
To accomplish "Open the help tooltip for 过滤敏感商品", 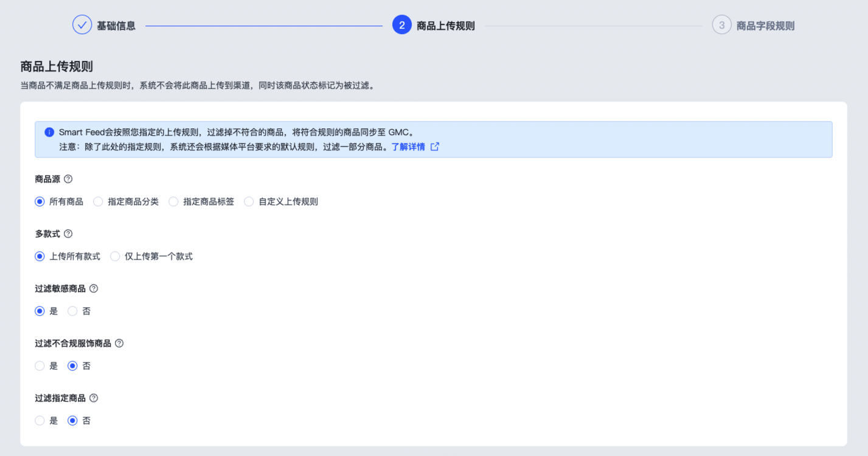I will tap(93, 288).
